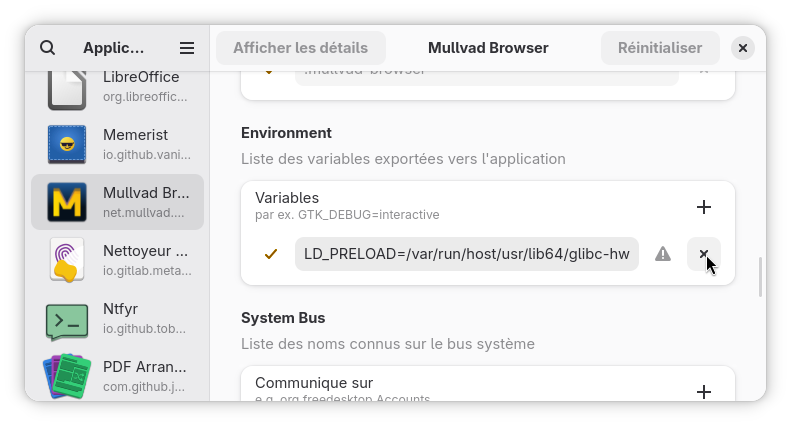Click the Mullvad Browser M icon

[x=67, y=202]
